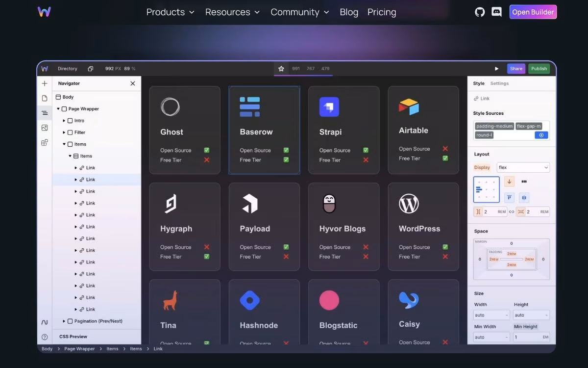Click the wave icon above the help icon
This screenshot has width=588, height=368.
(45, 322)
